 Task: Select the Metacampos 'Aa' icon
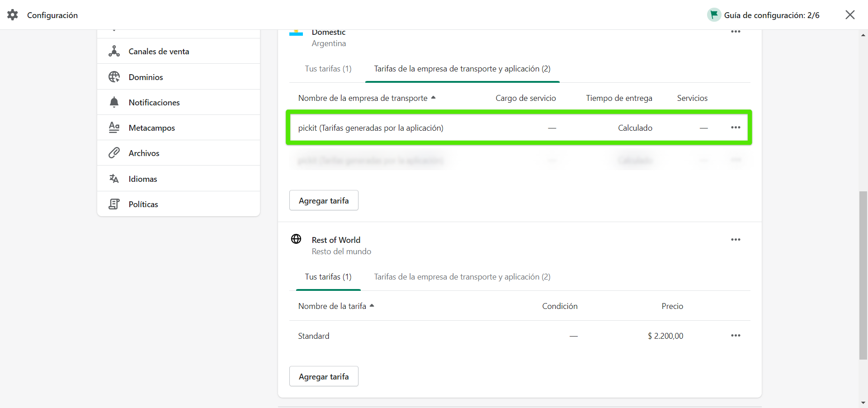(x=114, y=127)
